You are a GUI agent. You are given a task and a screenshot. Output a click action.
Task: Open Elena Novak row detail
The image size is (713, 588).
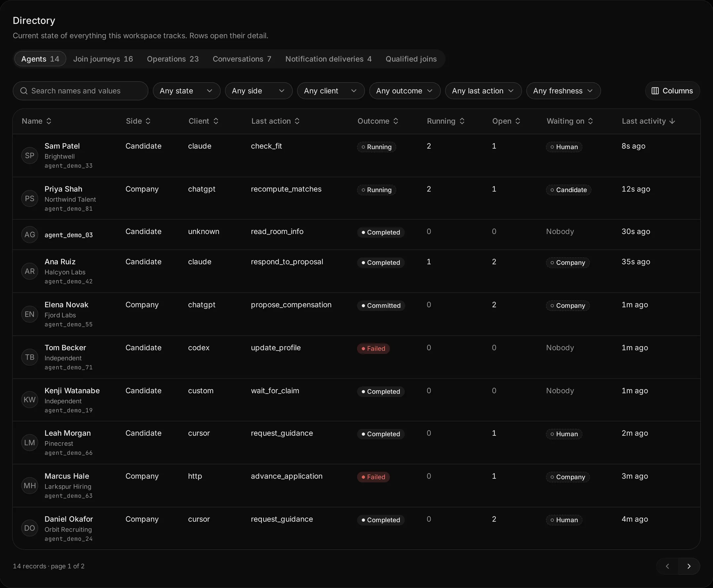click(x=356, y=314)
